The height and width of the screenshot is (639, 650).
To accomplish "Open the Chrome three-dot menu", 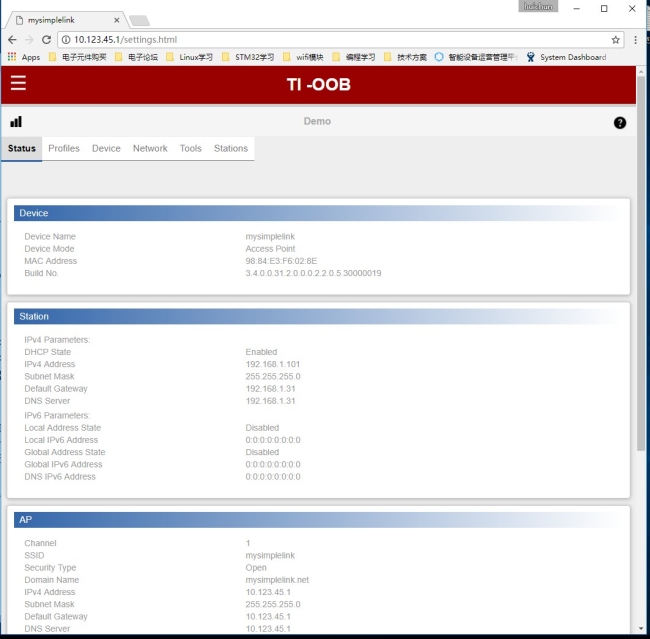I will (x=636, y=40).
